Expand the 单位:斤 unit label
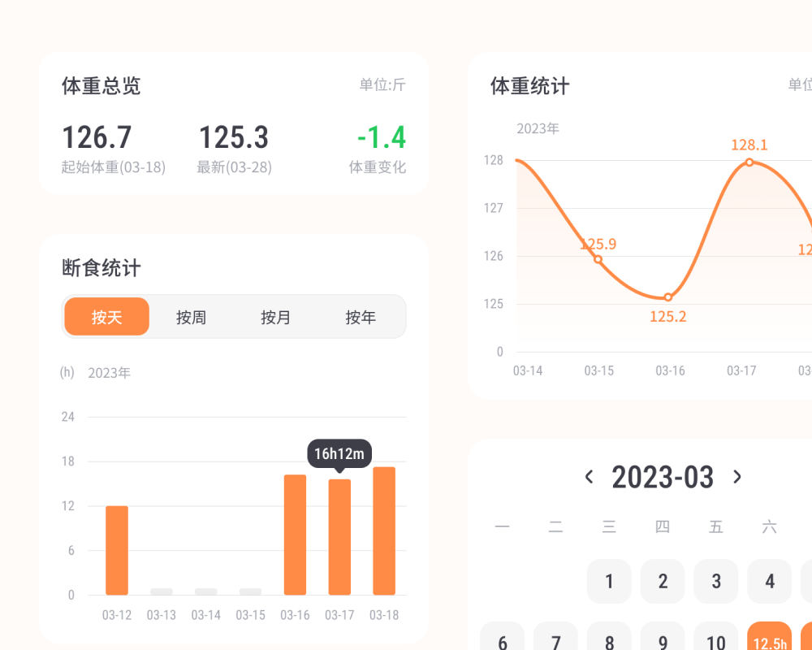The height and width of the screenshot is (650, 812). 381,84
